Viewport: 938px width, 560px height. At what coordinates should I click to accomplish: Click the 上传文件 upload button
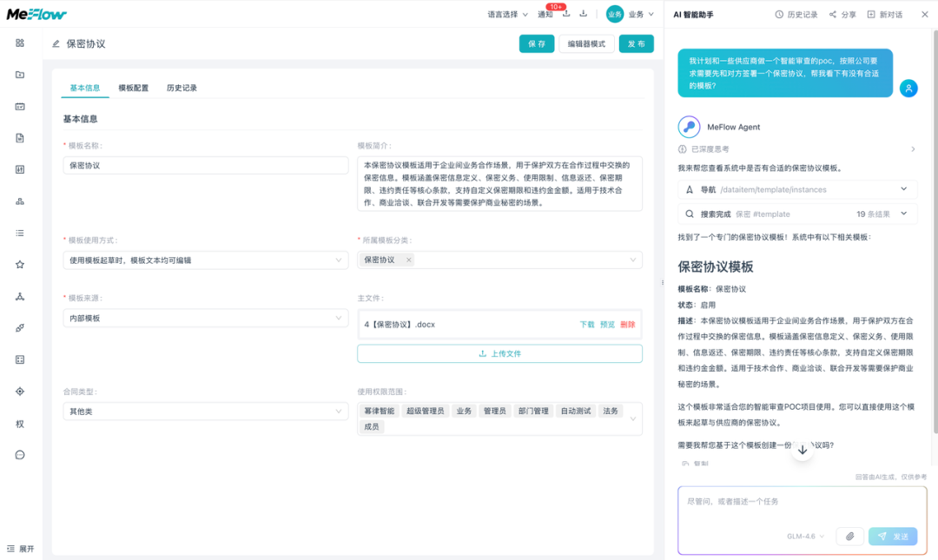(x=499, y=353)
